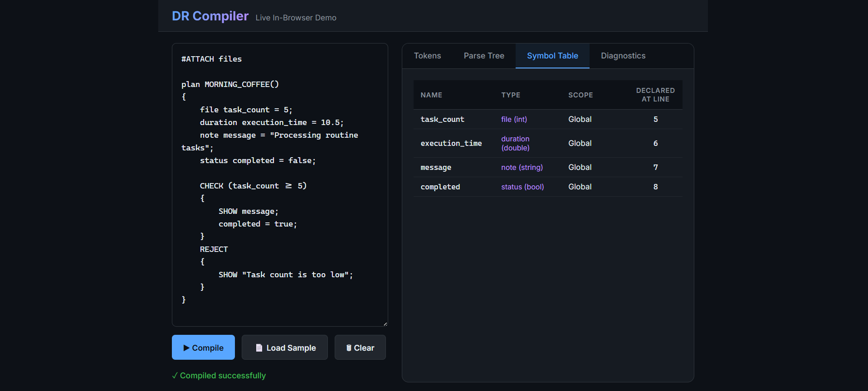Screen dimensions: 868x391
Task: Click the trash icon on Clear
Action: point(349,348)
